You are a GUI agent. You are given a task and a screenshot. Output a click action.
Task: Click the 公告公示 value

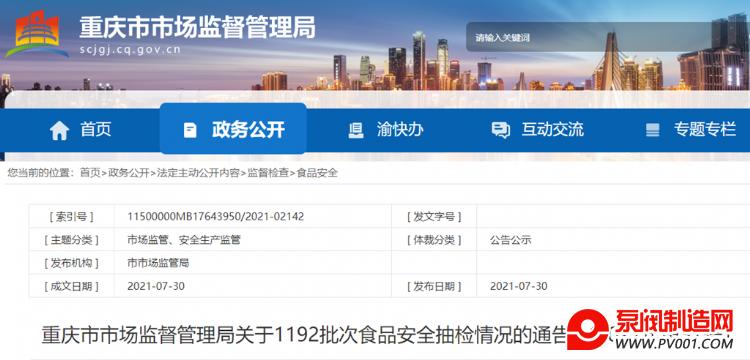click(511, 240)
